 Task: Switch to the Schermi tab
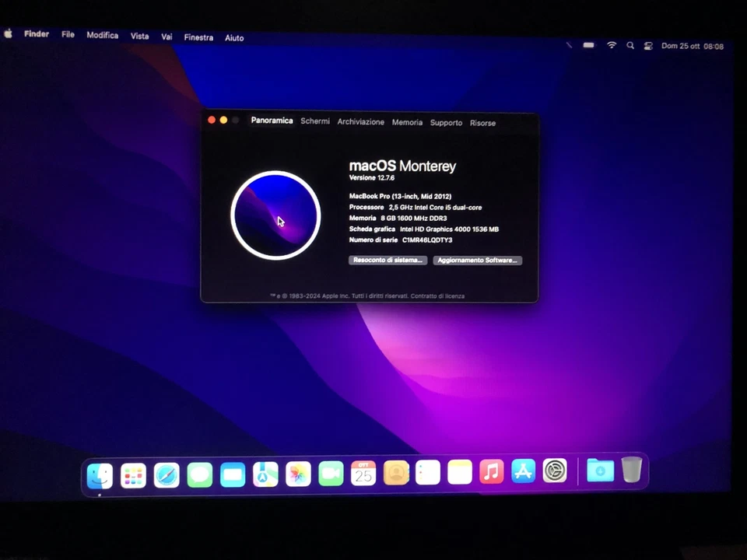(315, 121)
